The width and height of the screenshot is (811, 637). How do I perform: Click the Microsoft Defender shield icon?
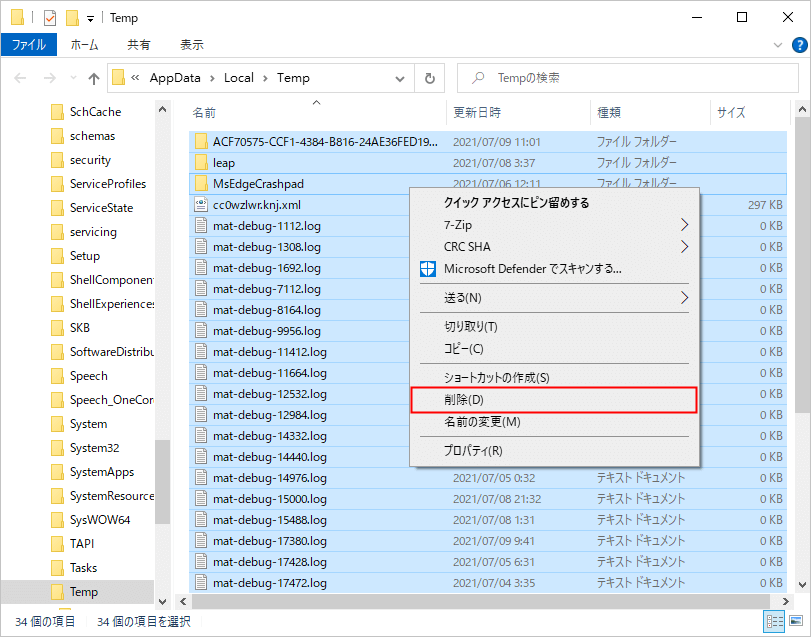[427, 269]
